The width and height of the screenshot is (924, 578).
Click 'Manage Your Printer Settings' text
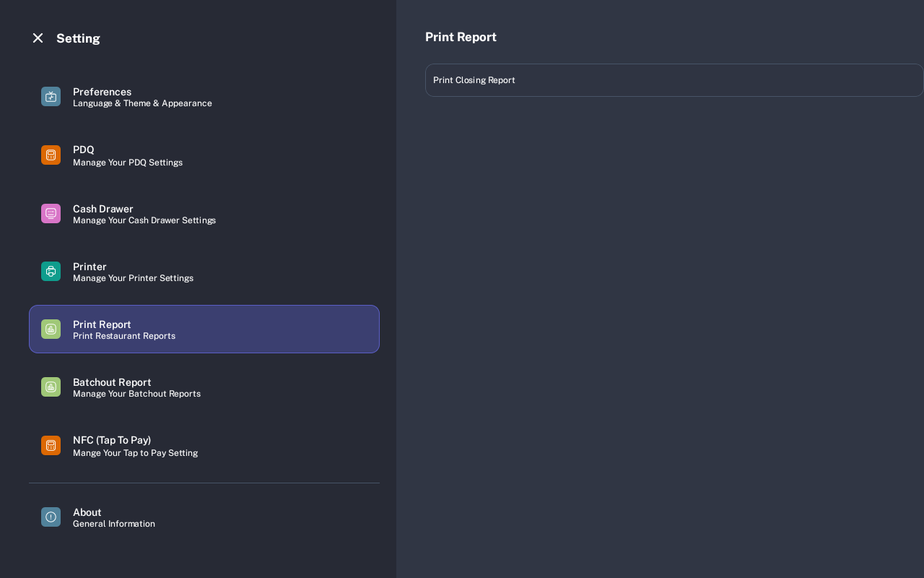(133, 278)
